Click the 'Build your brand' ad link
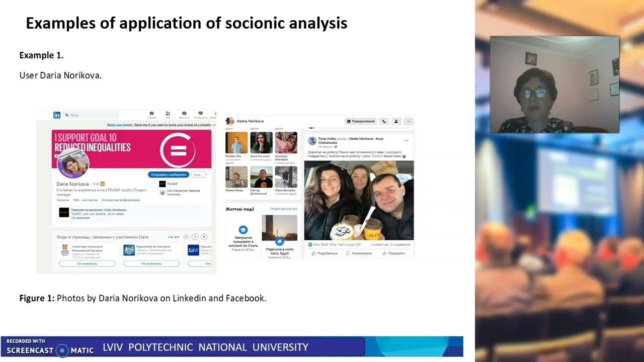This screenshot has height=362, width=644. (x=159, y=125)
